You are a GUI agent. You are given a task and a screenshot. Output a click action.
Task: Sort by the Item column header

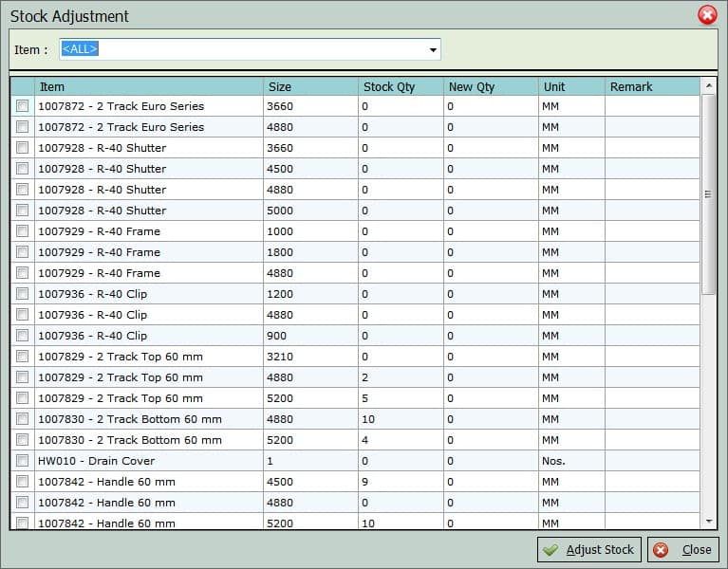(148, 86)
